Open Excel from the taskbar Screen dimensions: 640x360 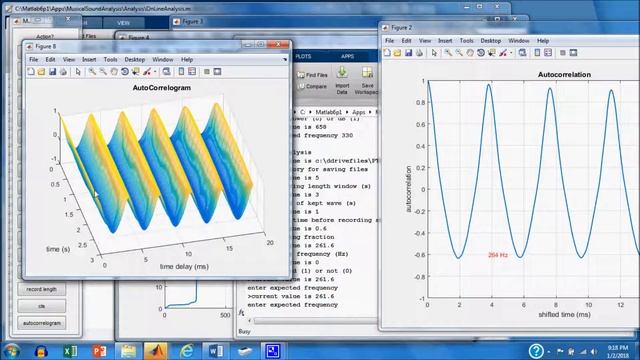pyautogui.click(x=70, y=351)
